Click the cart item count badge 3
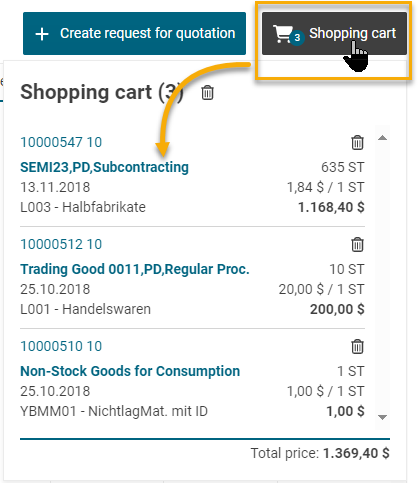 coord(297,38)
